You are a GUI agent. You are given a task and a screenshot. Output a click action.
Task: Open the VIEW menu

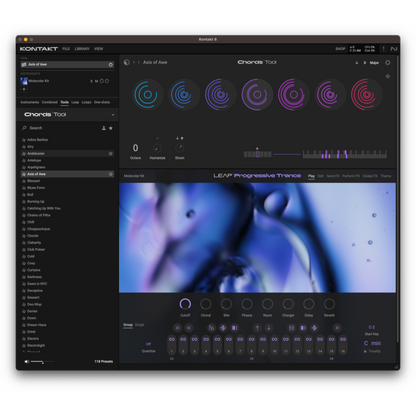[98, 49]
